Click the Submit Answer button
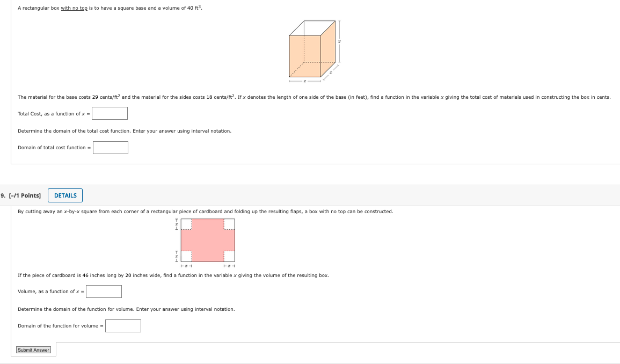The height and width of the screenshot is (364, 620). pyautogui.click(x=33, y=350)
